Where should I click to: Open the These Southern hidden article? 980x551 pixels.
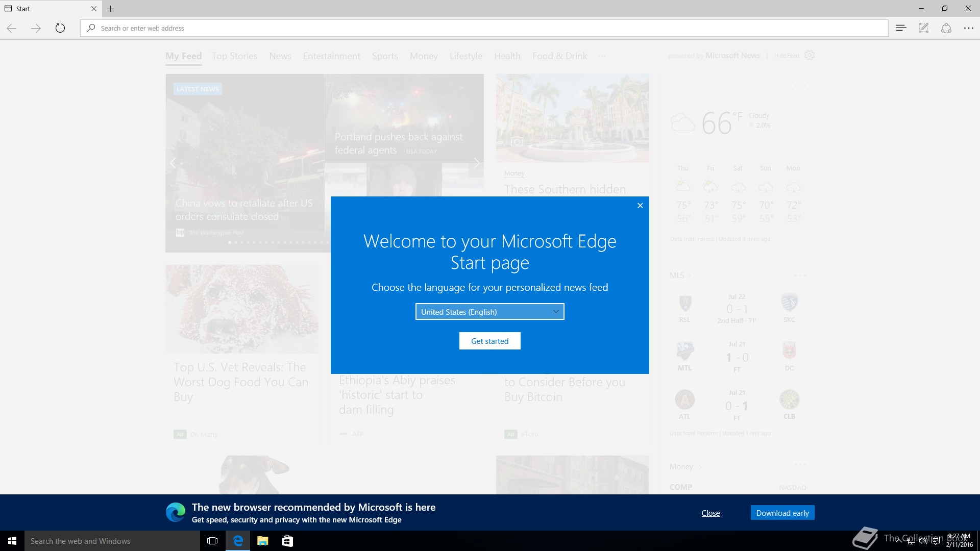click(565, 189)
